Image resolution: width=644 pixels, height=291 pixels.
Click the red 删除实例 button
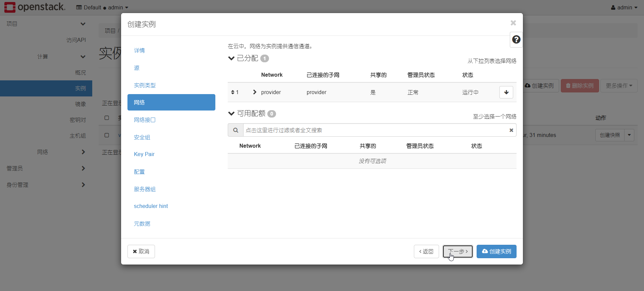coord(580,86)
